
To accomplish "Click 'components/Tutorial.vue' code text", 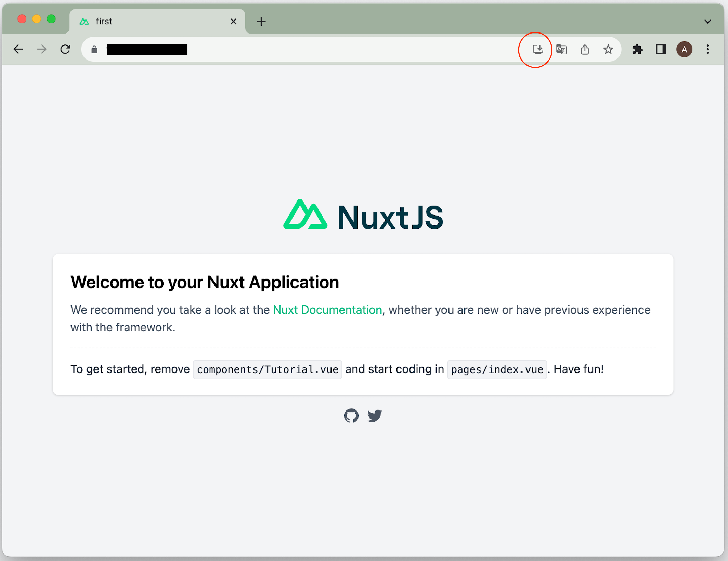I will (268, 370).
